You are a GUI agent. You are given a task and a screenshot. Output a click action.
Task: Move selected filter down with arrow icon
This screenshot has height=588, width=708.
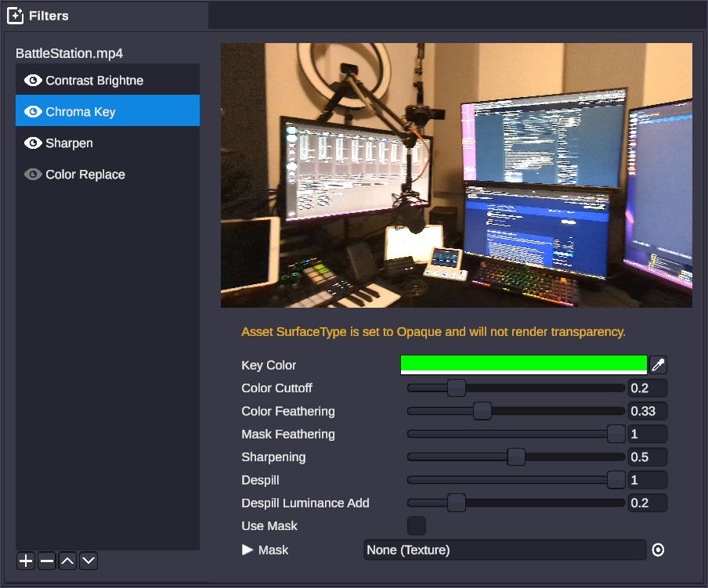88,561
